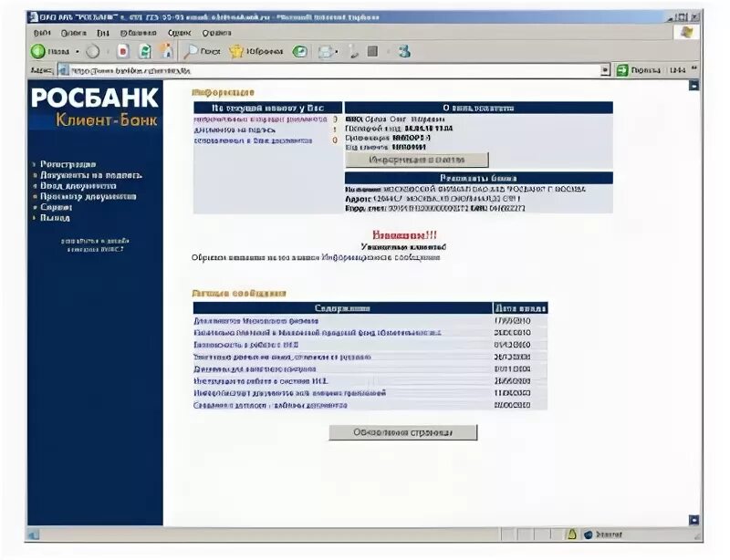Screen dimensions: 730x560
Task: Click the small link text below sidebar menu
Action: click(95, 244)
